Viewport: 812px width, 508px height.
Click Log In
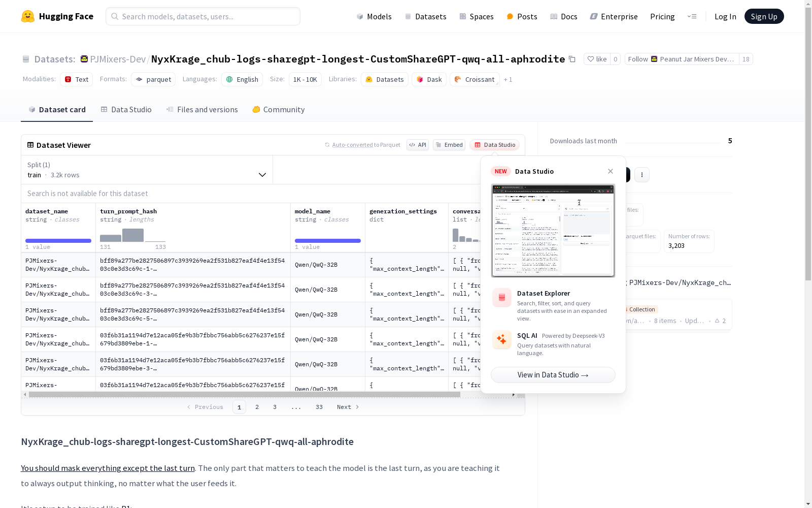click(x=725, y=16)
